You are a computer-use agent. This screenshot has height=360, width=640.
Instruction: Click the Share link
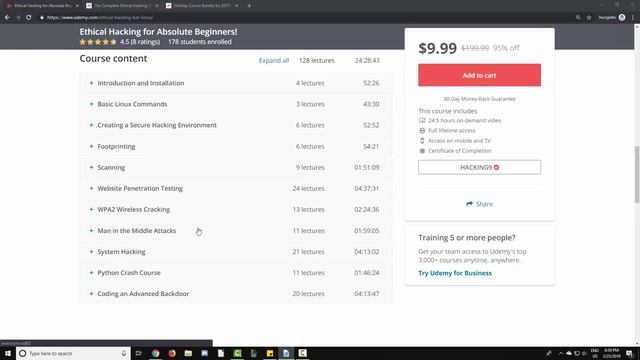pos(480,204)
